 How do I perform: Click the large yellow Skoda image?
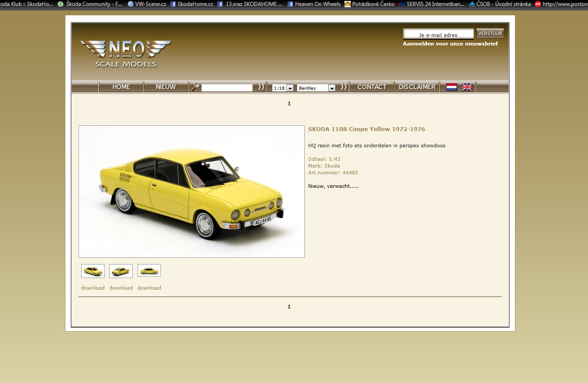pyautogui.click(x=192, y=191)
